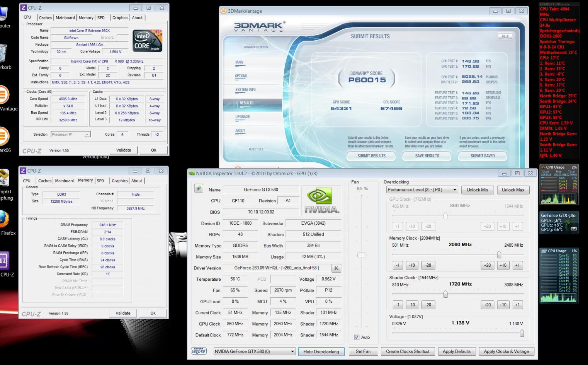Click the Memory Clock slider handle
Screen dimensions: 588x365
[499, 254]
